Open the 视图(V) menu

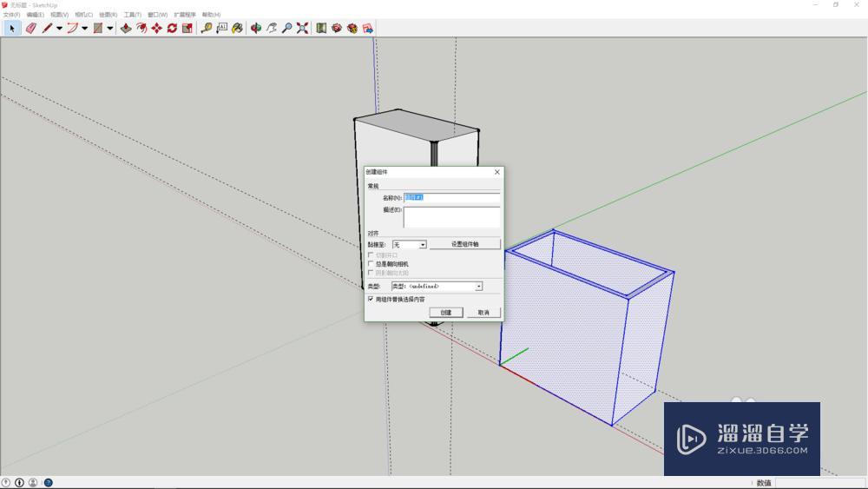[59, 15]
